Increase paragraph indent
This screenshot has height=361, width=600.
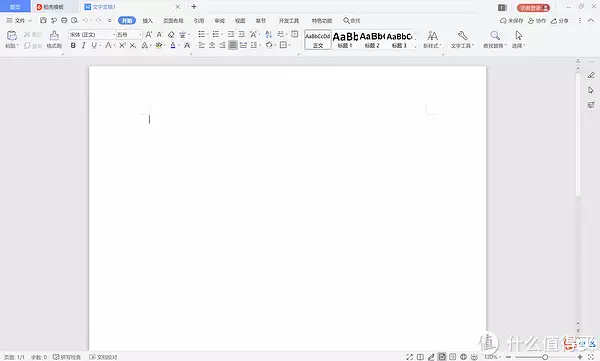pos(241,34)
